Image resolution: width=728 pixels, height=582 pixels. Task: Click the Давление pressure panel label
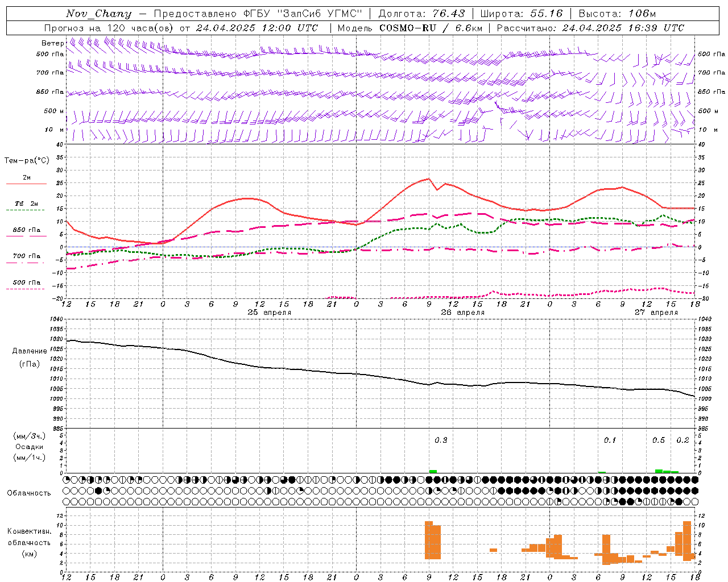(30, 351)
